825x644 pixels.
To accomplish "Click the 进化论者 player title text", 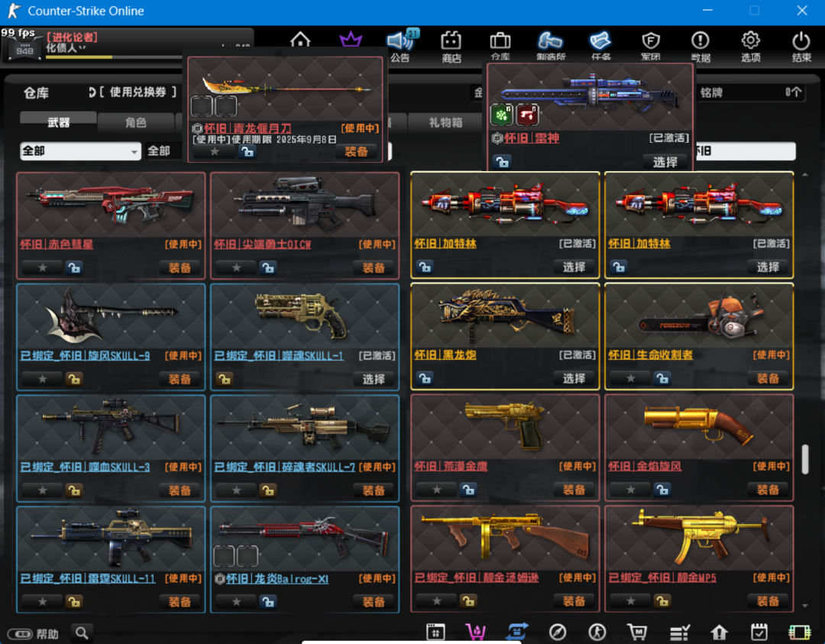I will [x=73, y=37].
